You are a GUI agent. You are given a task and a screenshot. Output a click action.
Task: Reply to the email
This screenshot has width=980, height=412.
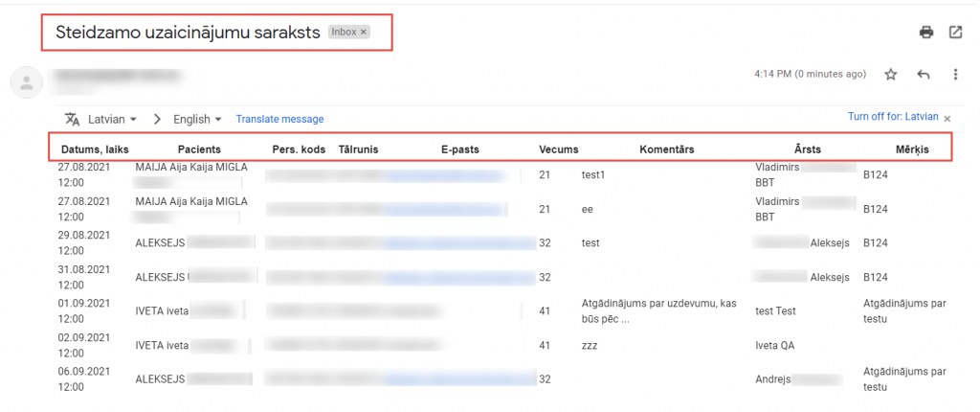click(924, 75)
